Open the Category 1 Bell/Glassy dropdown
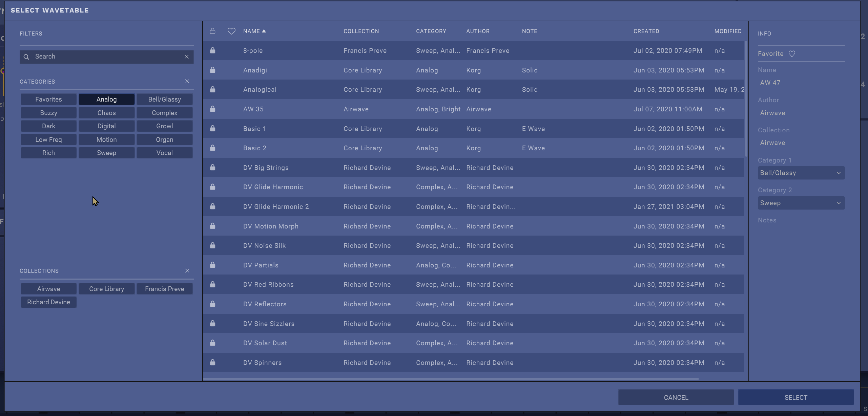Screen dimensions: 868x416 click(801, 173)
